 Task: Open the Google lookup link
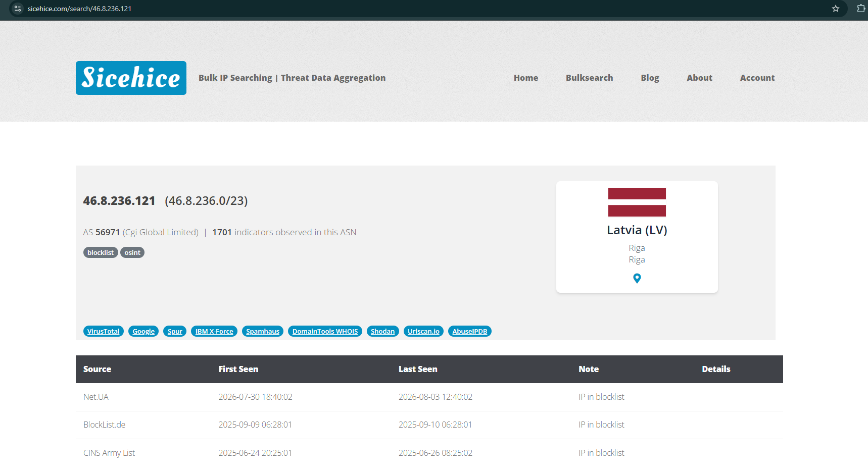[x=143, y=331]
